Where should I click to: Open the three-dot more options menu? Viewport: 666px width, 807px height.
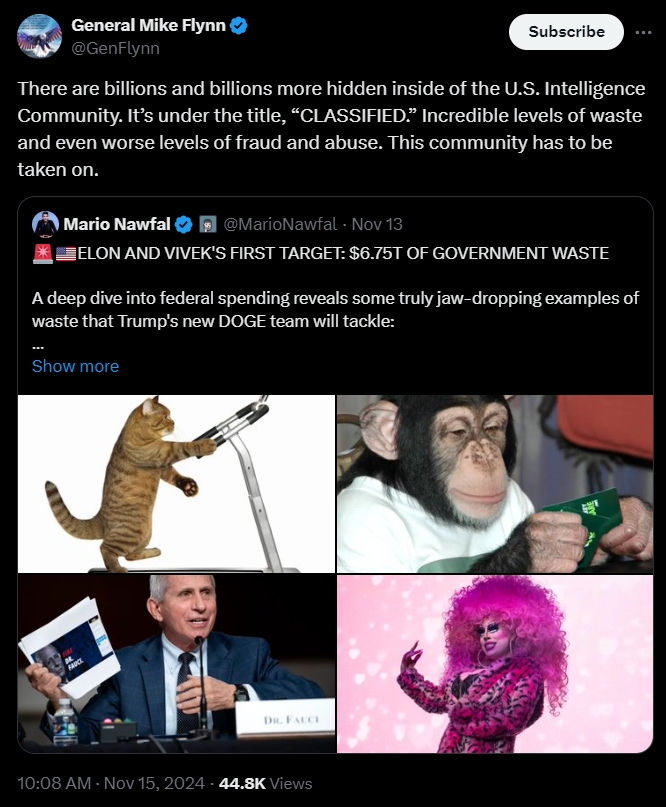click(x=643, y=32)
